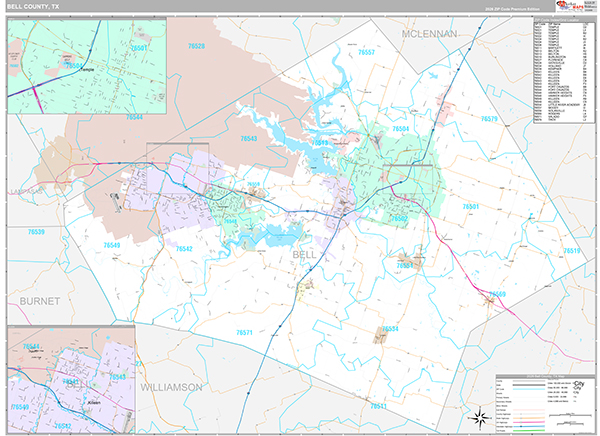This screenshot has width=600, height=436.
Task: Click the ZIP Code index table header
Action: point(564,20)
